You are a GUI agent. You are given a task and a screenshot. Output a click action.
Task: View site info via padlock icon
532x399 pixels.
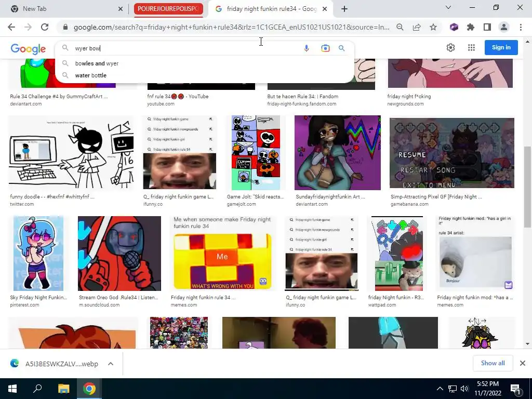point(65,27)
